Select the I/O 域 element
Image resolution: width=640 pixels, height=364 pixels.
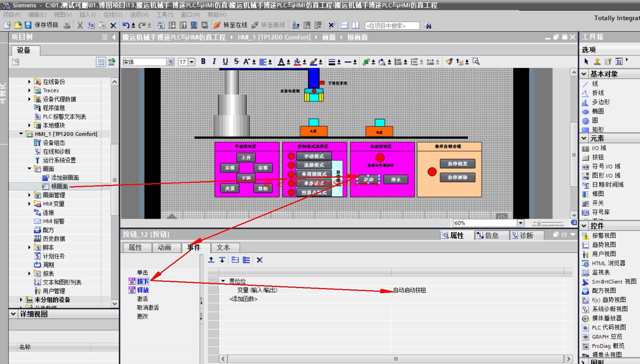click(x=599, y=148)
